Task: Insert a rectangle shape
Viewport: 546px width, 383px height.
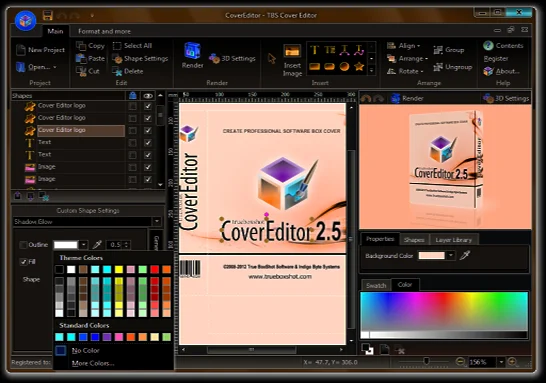Action: [314, 66]
